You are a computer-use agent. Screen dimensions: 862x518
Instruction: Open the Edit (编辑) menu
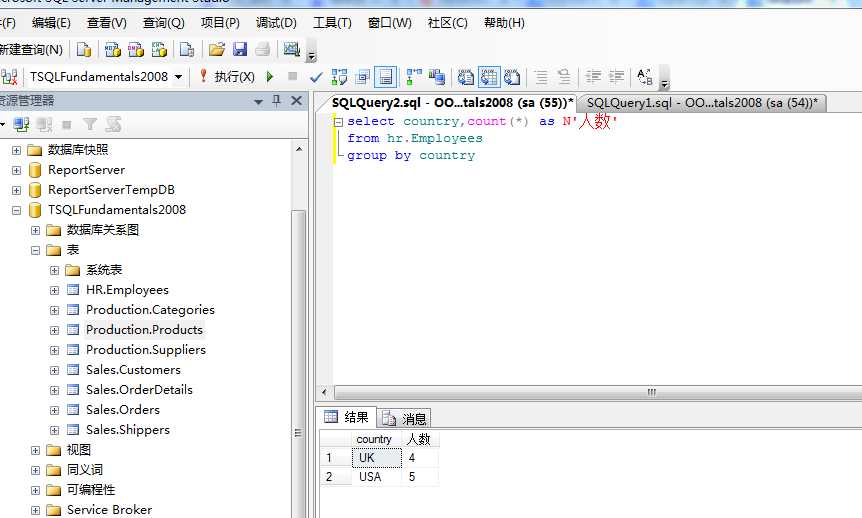pos(51,23)
